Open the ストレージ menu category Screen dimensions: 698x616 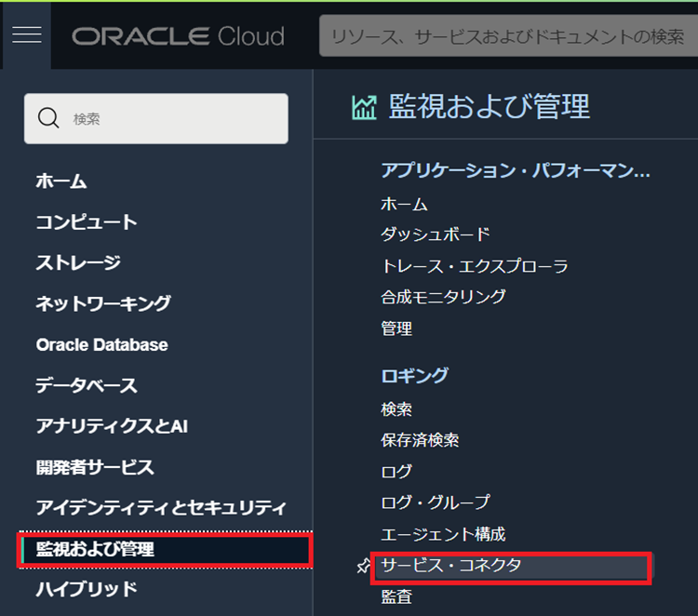(78, 262)
